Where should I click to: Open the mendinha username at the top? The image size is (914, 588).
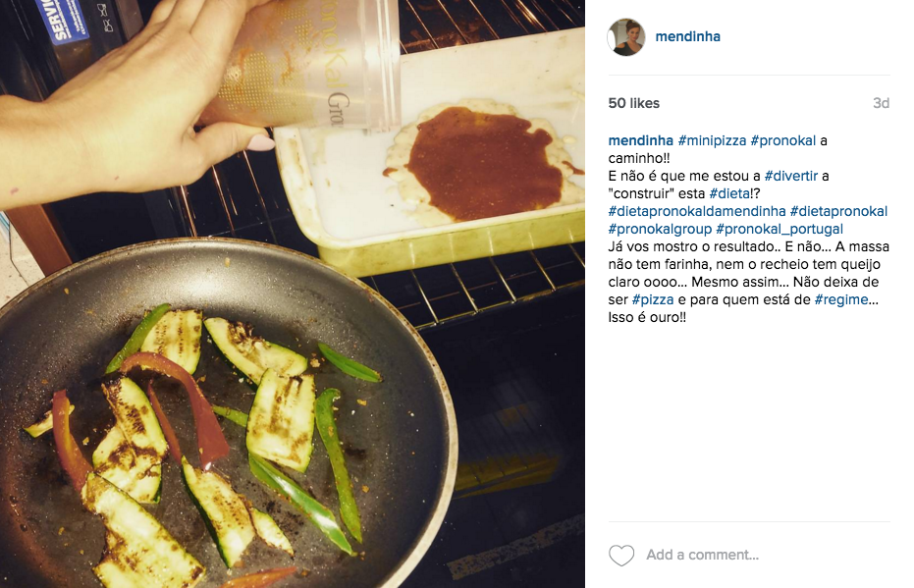[688, 36]
